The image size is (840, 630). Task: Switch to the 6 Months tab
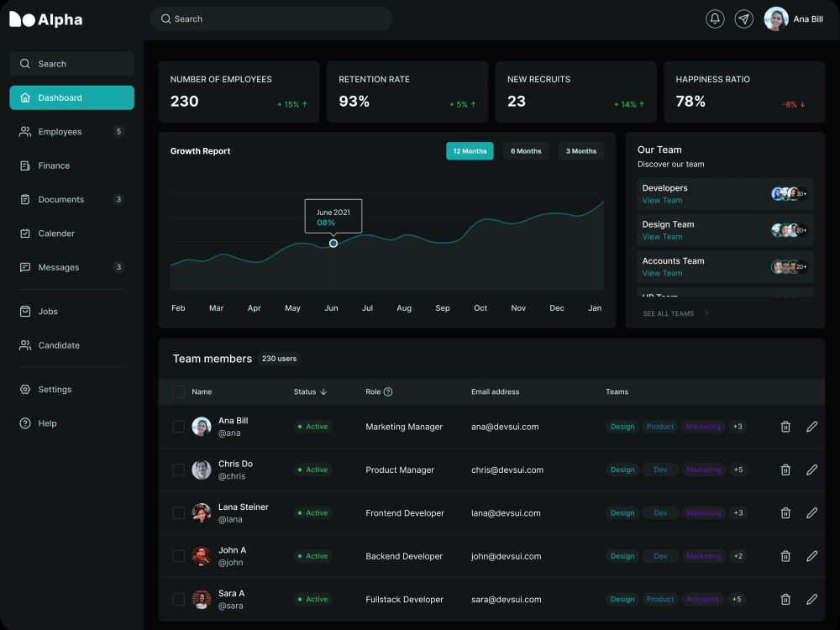(x=526, y=151)
